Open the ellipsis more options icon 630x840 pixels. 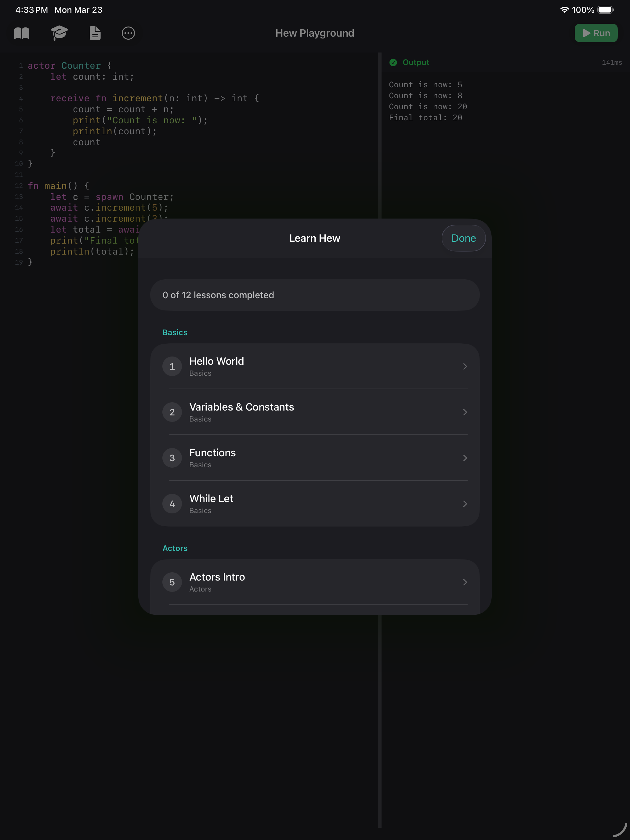[x=129, y=33]
